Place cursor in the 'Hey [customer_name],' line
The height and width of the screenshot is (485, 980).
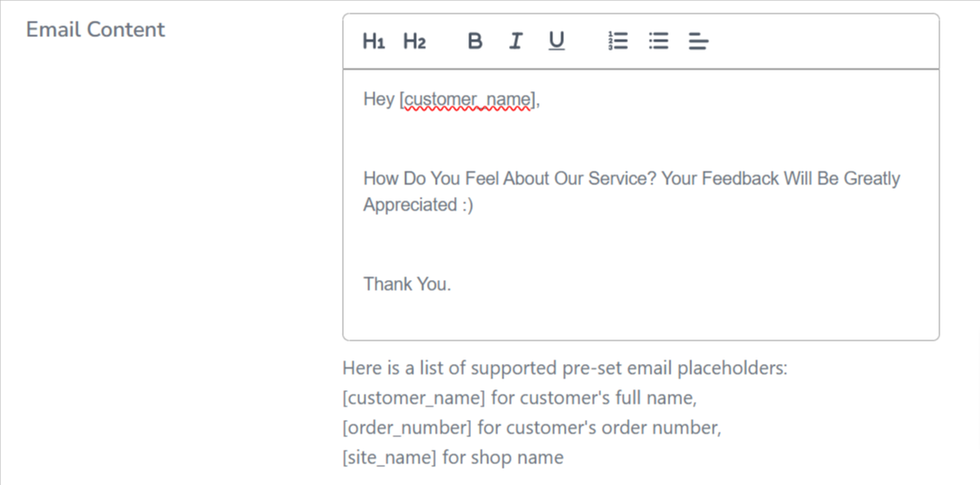tap(451, 99)
